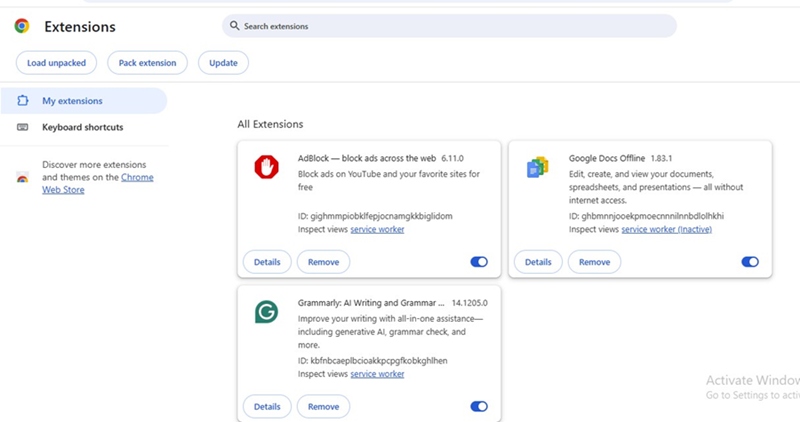Click the 'AdBlock — block ads across the web' title
This screenshot has width=800, height=422.
coord(367,158)
